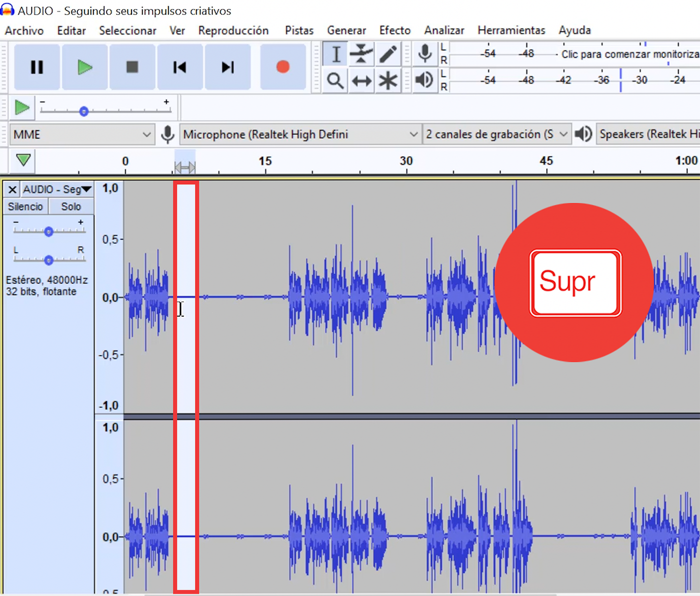The image size is (700, 596).
Task: Select the Draw (pencil) tool
Action: pyautogui.click(x=388, y=54)
